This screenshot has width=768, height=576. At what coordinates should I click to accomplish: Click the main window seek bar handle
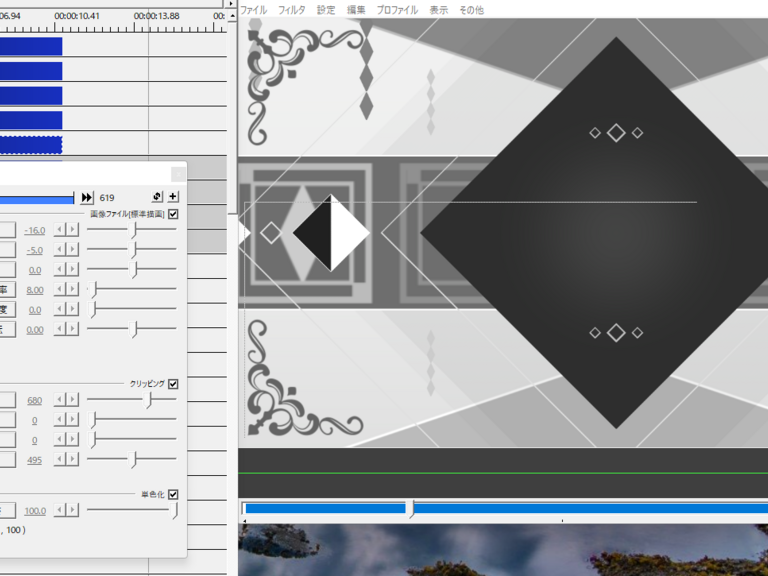pos(412,509)
